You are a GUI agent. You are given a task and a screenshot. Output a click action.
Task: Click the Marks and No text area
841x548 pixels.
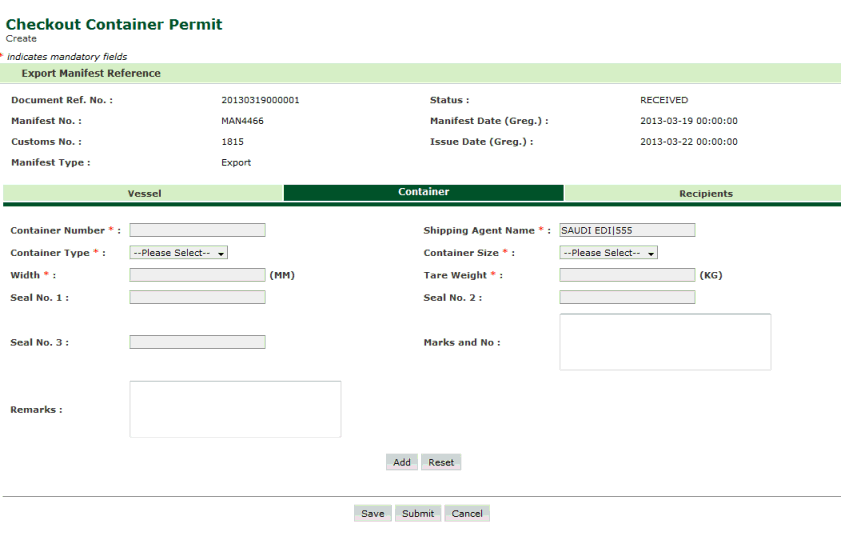[665, 342]
